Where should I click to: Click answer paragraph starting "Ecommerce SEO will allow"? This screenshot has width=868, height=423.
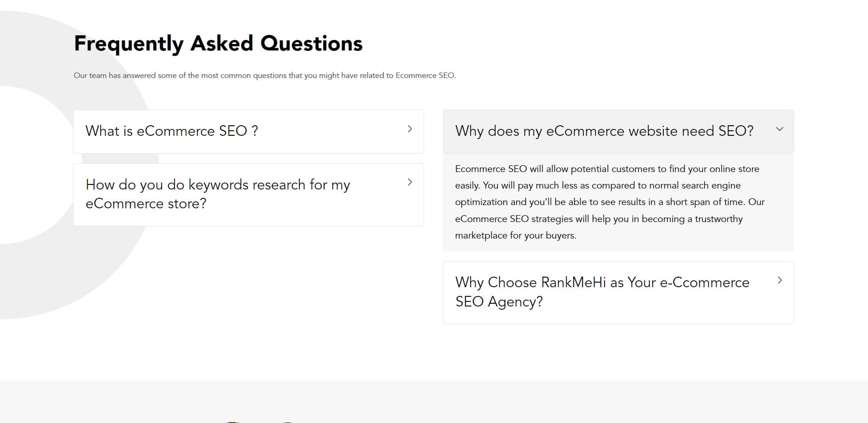610,202
